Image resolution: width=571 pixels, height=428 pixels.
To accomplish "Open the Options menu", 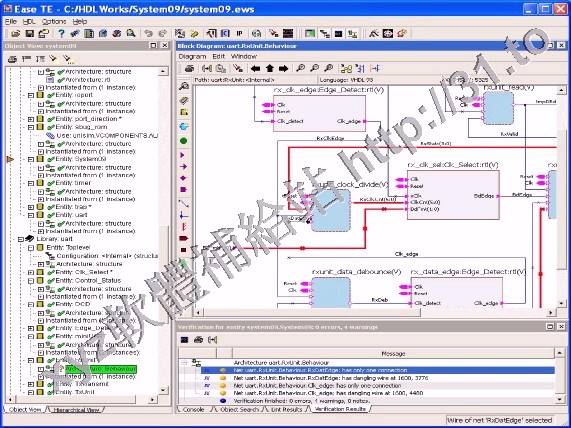I will coord(54,21).
